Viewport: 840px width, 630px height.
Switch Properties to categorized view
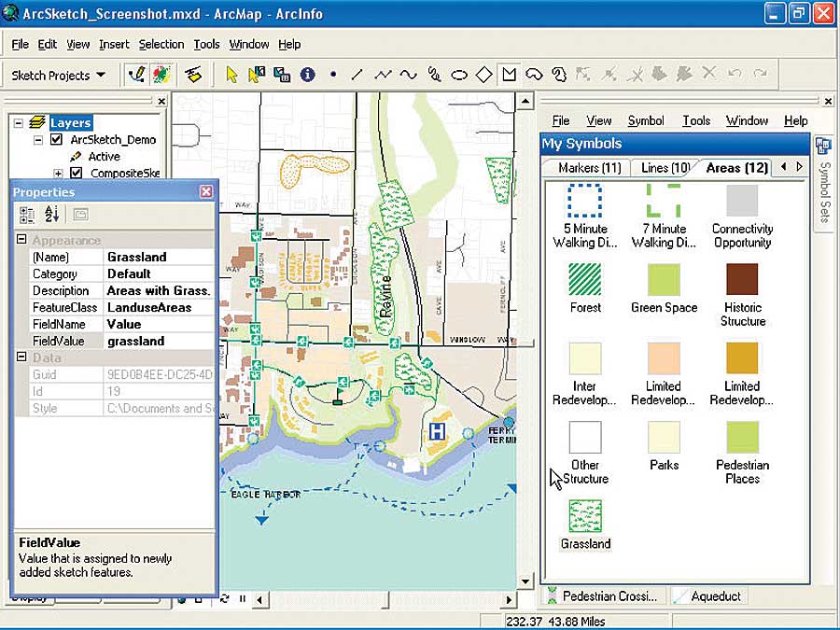27,215
